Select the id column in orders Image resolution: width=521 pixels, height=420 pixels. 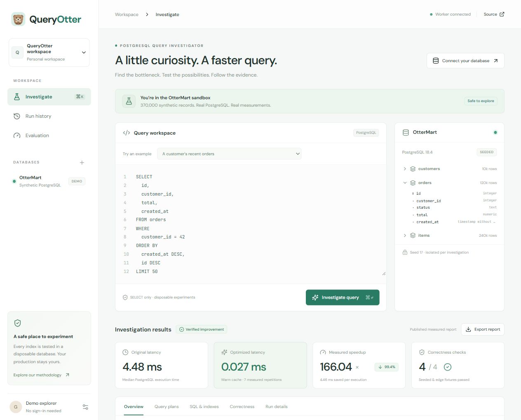pyautogui.click(x=454, y=194)
